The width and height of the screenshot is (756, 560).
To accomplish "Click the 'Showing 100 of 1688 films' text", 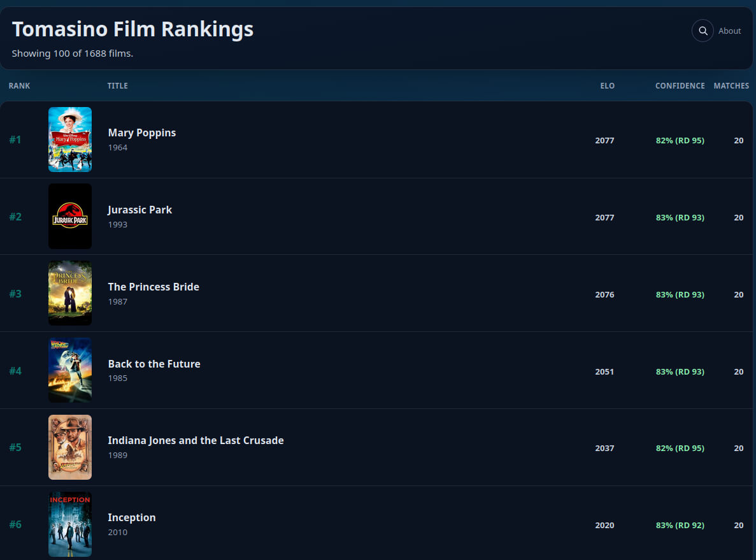I will click(x=73, y=54).
